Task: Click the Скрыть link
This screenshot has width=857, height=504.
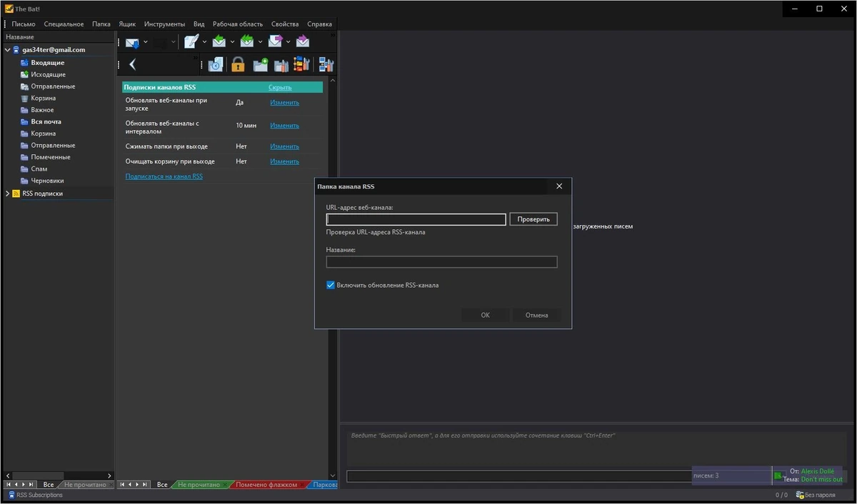Action: [x=280, y=87]
